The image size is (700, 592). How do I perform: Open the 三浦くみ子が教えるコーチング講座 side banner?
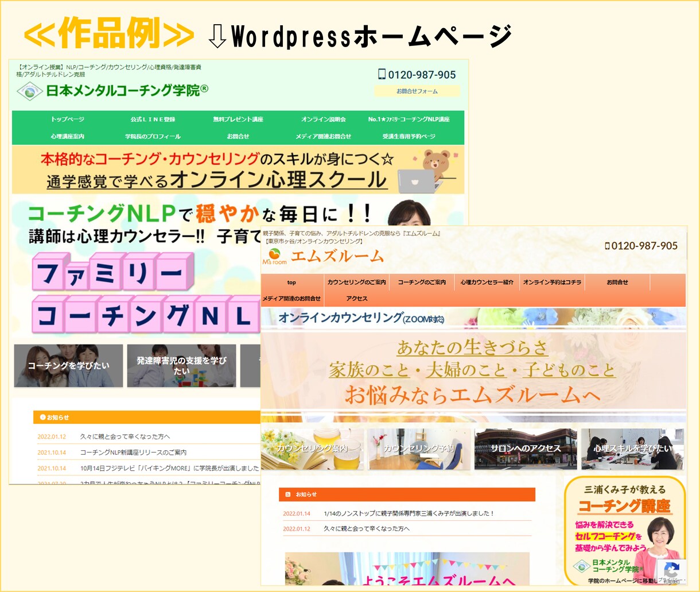pos(625,531)
